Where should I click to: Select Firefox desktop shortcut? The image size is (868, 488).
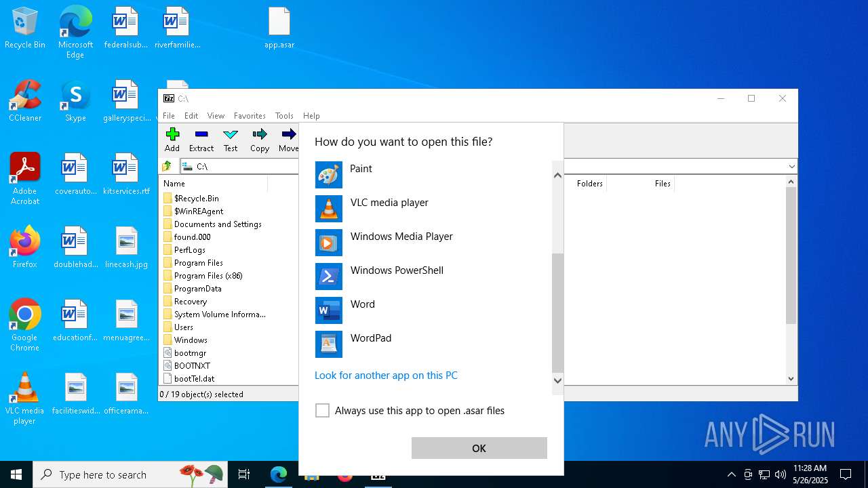[25, 247]
